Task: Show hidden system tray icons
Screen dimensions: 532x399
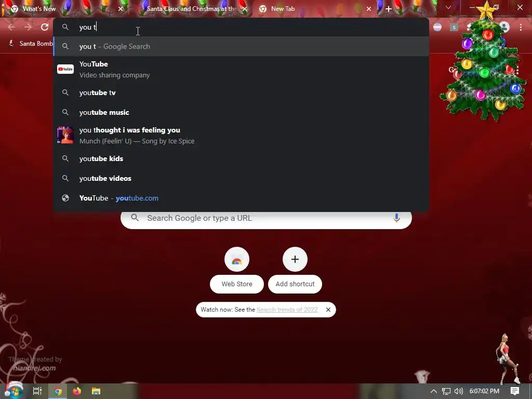Action: (x=434, y=391)
